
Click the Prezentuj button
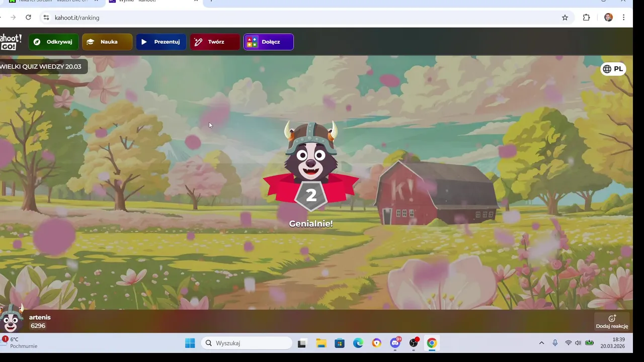click(x=161, y=42)
